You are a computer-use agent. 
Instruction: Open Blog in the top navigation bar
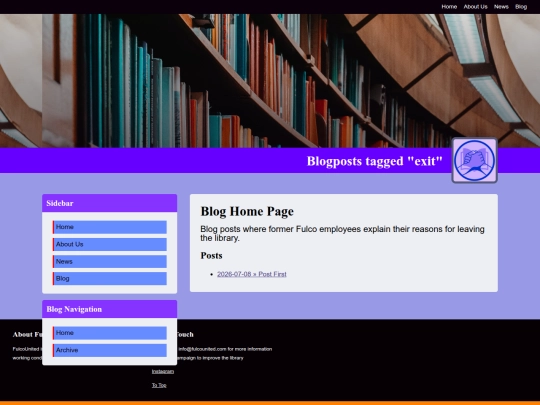521,7
